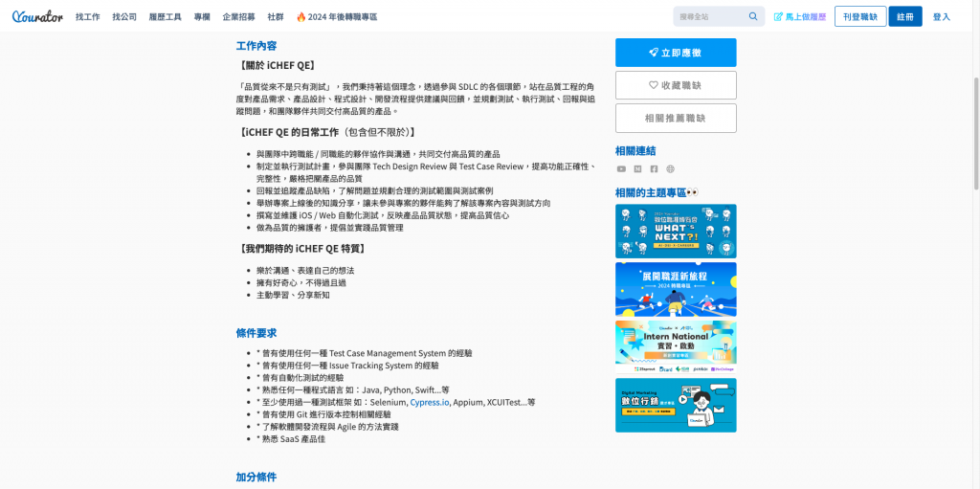Open the What's Next career expo banner

point(676,231)
